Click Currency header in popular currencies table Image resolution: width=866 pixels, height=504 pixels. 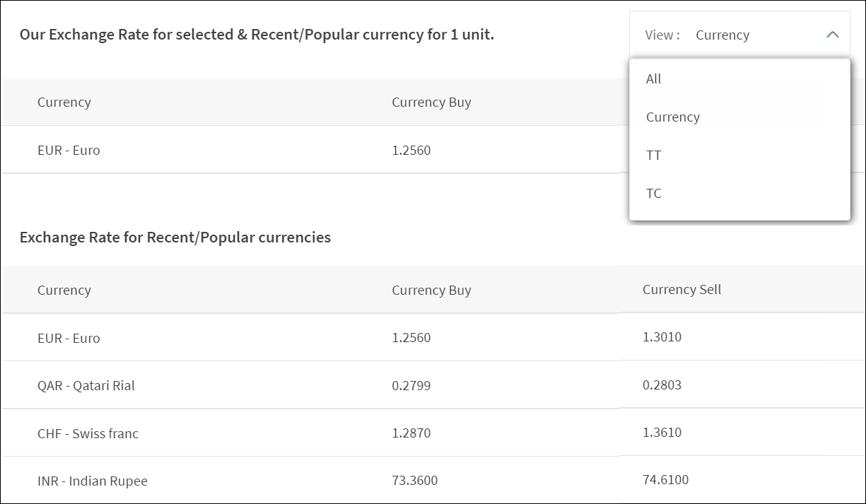[x=64, y=291]
